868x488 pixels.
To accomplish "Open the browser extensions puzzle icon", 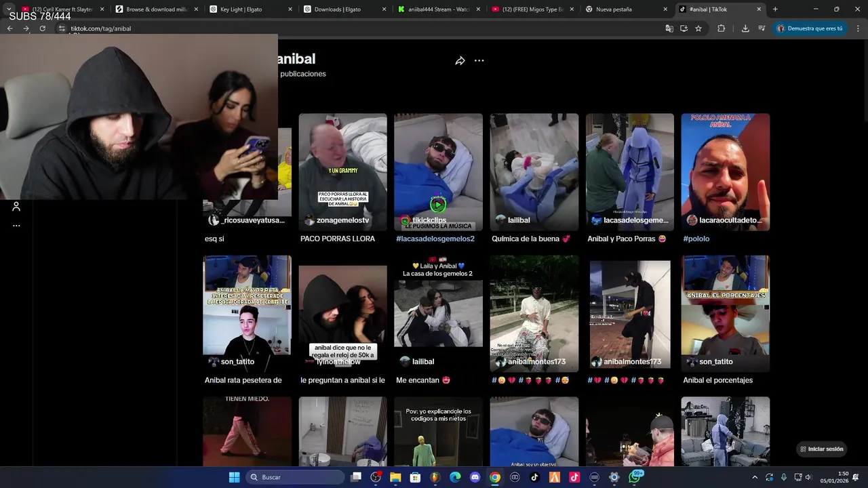I will click(721, 28).
